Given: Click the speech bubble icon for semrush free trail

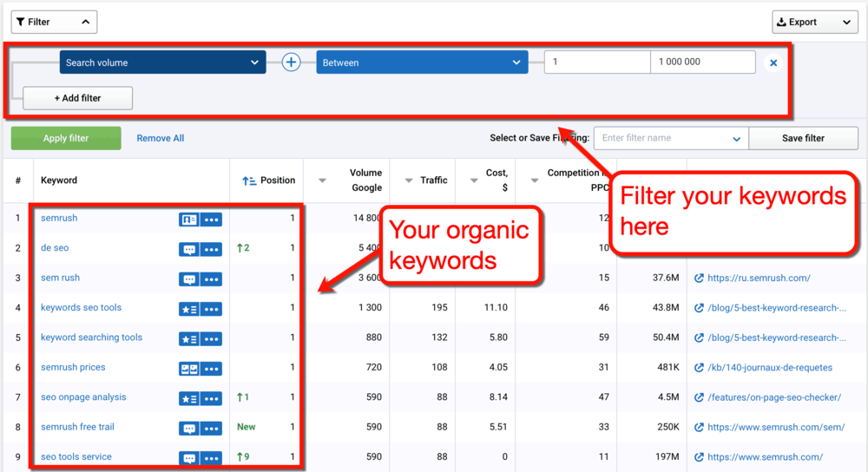Looking at the screenshot, I should click(188, 429).
